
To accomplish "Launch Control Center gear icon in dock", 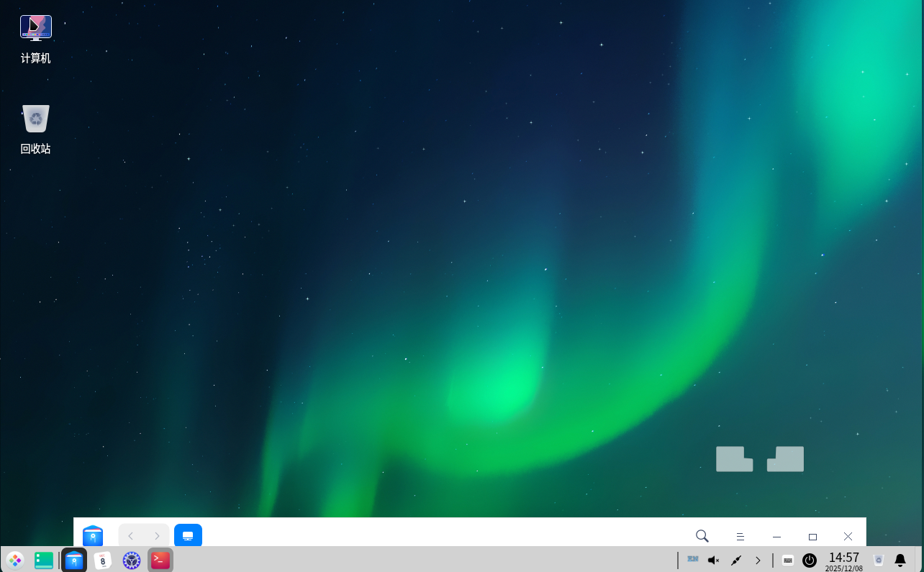I will click(x=132, y=560).
